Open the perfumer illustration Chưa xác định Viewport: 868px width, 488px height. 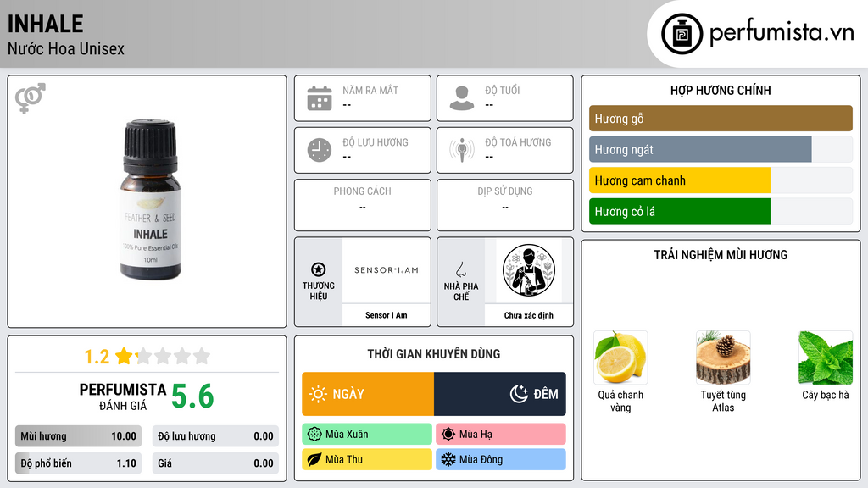529,270
